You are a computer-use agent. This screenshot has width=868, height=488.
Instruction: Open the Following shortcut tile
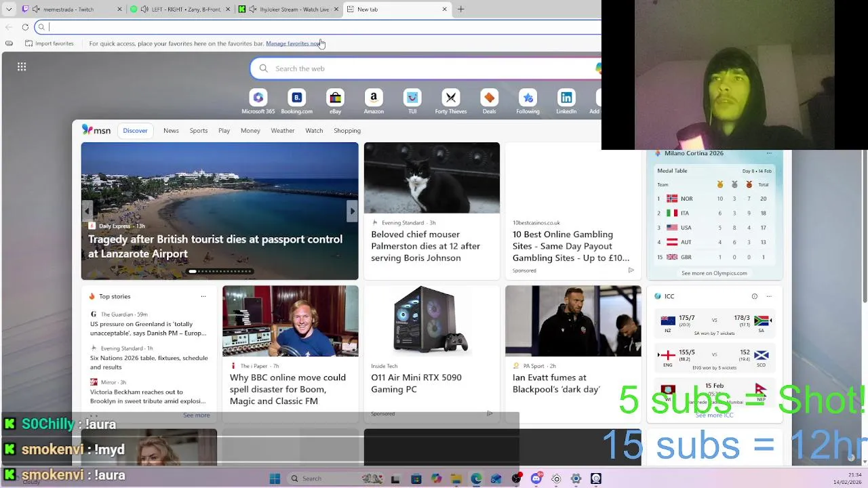click(x=528, y=102)
